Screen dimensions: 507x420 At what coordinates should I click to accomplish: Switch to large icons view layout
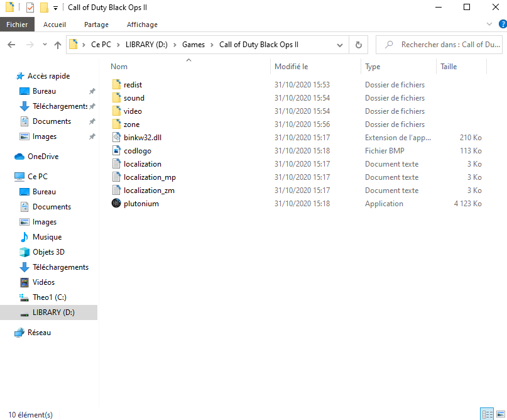(x=501, y=414)
